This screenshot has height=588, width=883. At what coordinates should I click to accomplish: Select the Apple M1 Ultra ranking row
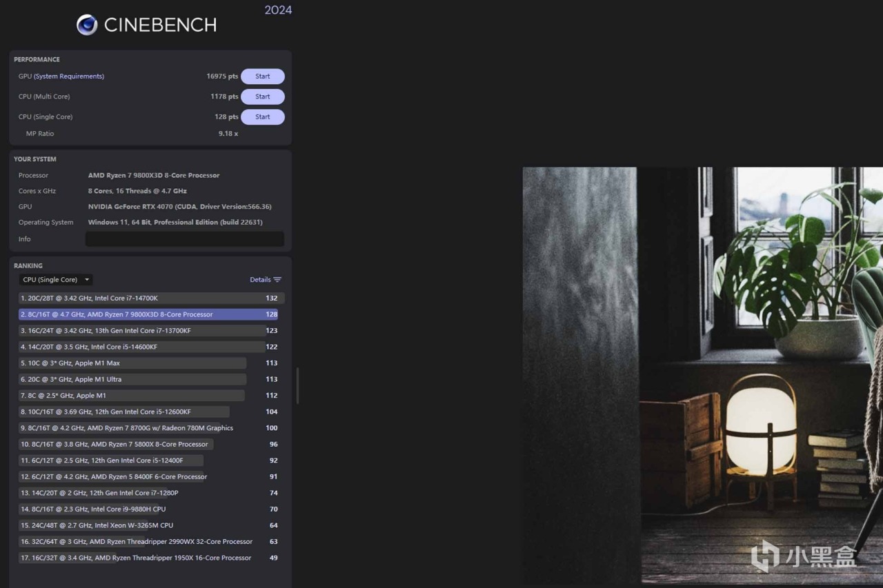pos(151,379)
